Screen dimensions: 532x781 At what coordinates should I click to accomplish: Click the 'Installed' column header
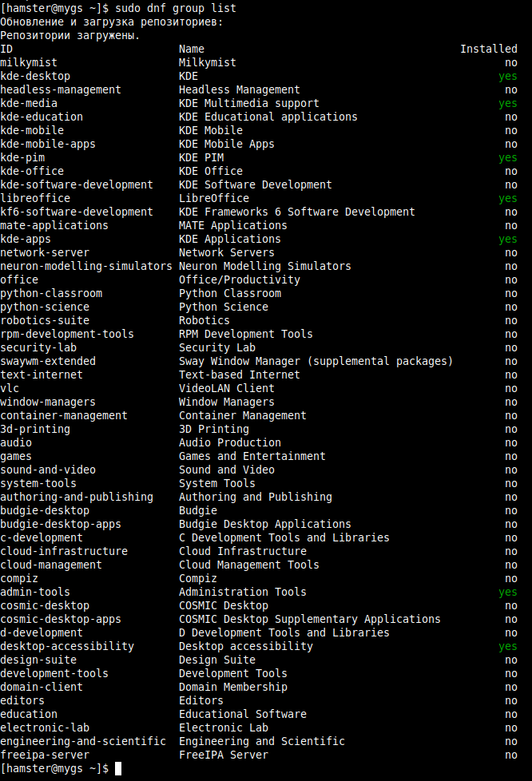tap(488, 49)
